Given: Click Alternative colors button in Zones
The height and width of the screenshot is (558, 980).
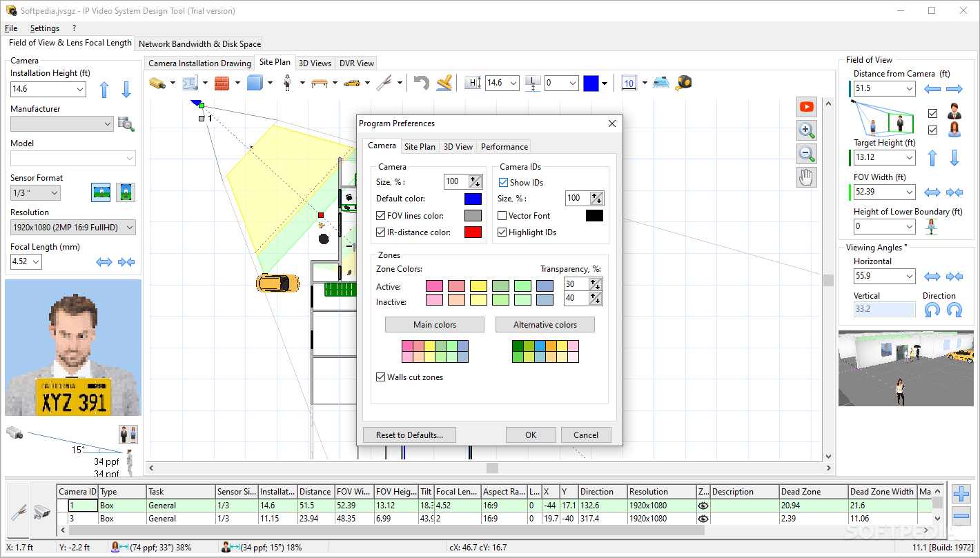Looking at the screenshot, I should (x=545, y=324).
